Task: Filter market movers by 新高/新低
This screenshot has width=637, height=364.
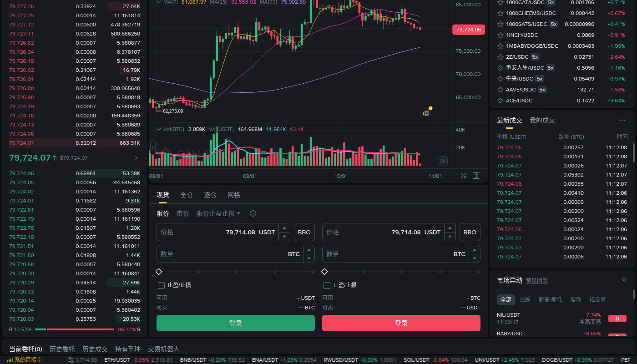Action: [551, 299]
